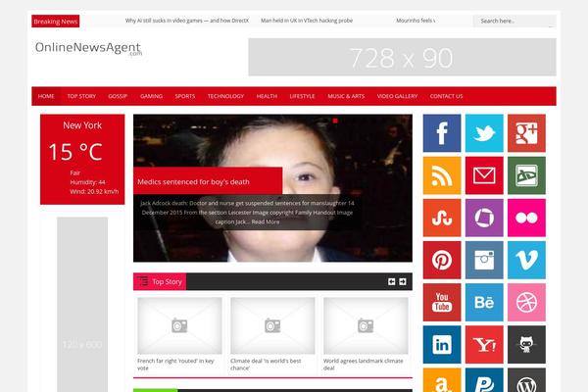The width and height of the screenshot is (588, 392).
Task: Click the purple square social icon
Action: 484,218
